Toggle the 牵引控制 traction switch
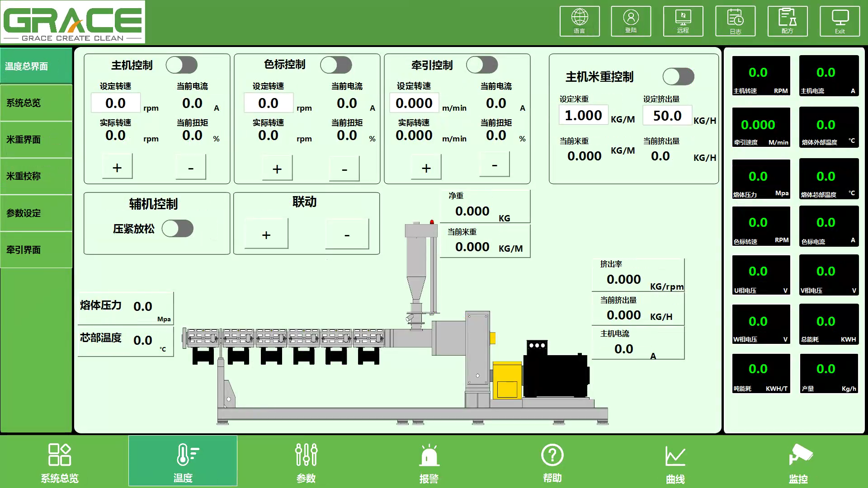Viewport: 868px width, 488px height. (x=482, y=65)
